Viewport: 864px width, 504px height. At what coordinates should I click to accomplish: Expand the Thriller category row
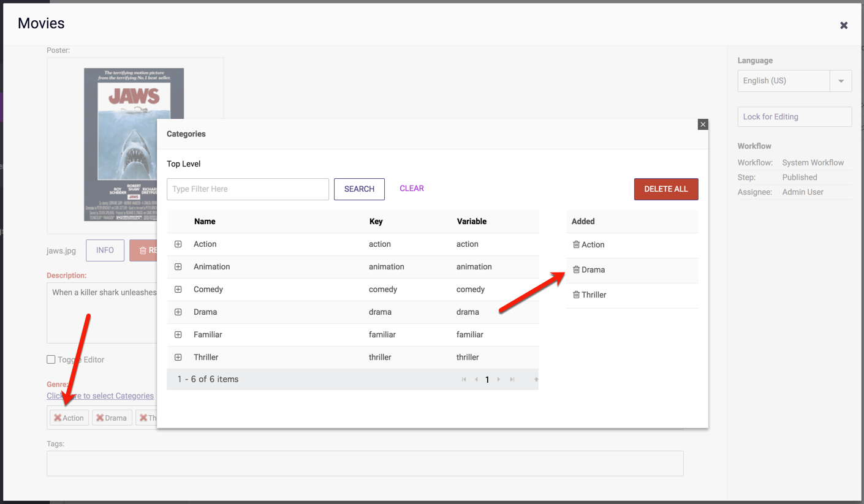[x=178, y=357]
